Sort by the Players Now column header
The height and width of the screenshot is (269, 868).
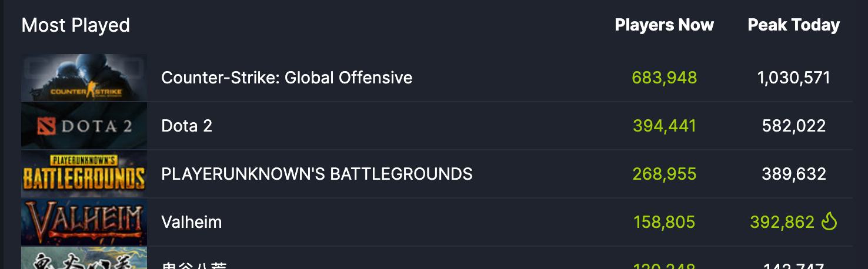(x=665, y=25)
